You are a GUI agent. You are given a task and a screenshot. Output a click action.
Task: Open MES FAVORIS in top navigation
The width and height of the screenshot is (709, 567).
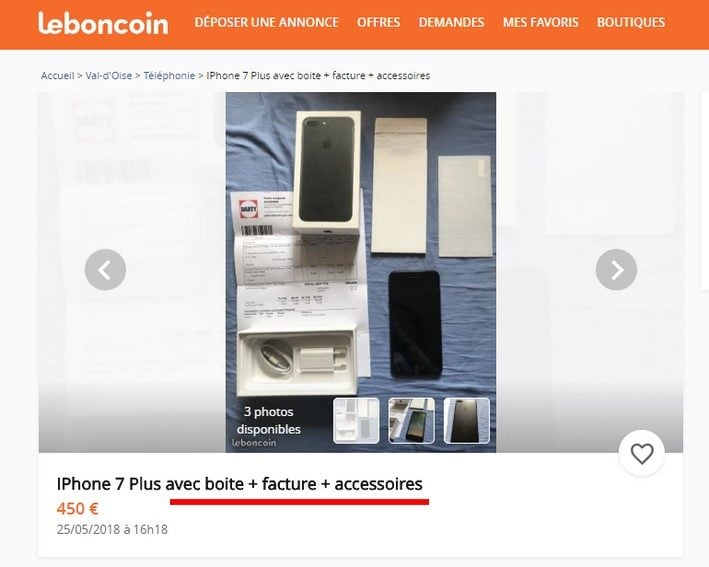[540, 22]
